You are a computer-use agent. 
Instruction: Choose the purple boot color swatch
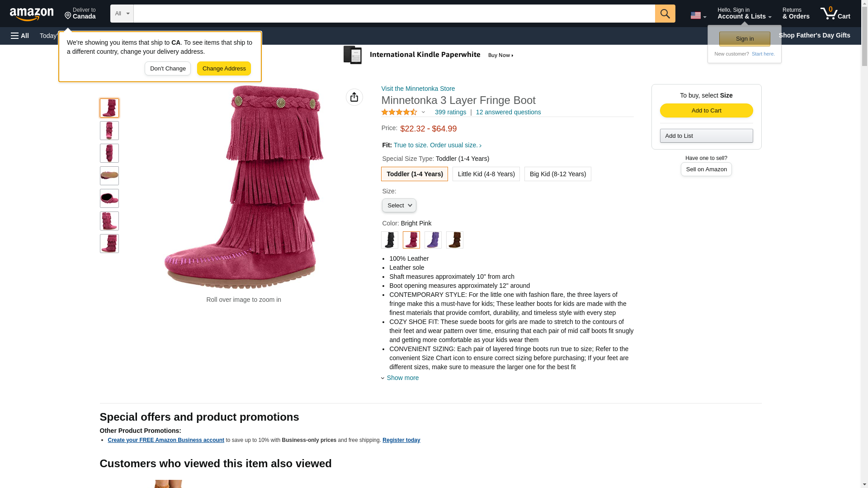[433, 240]
